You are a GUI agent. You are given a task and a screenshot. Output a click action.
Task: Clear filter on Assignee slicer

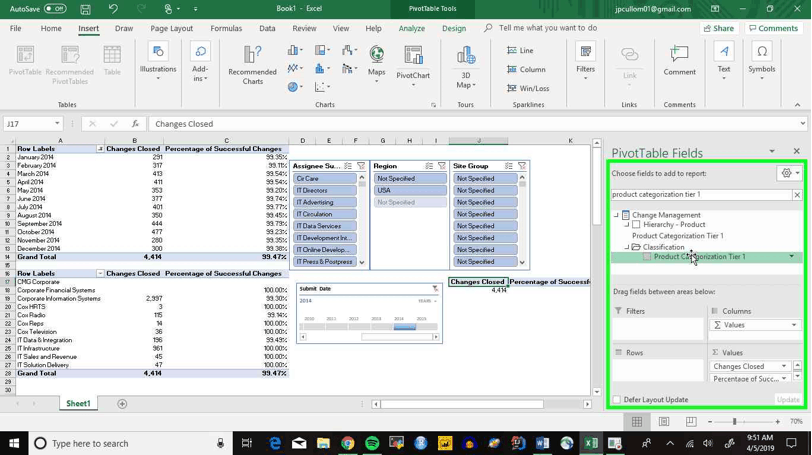(361, 166)
